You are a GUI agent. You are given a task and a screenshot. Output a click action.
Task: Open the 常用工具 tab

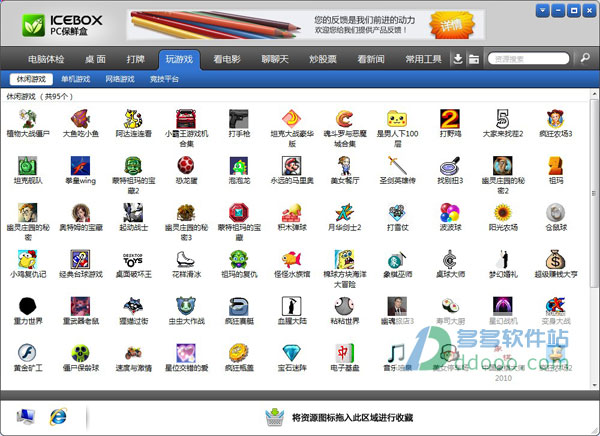tap(423, 59)
